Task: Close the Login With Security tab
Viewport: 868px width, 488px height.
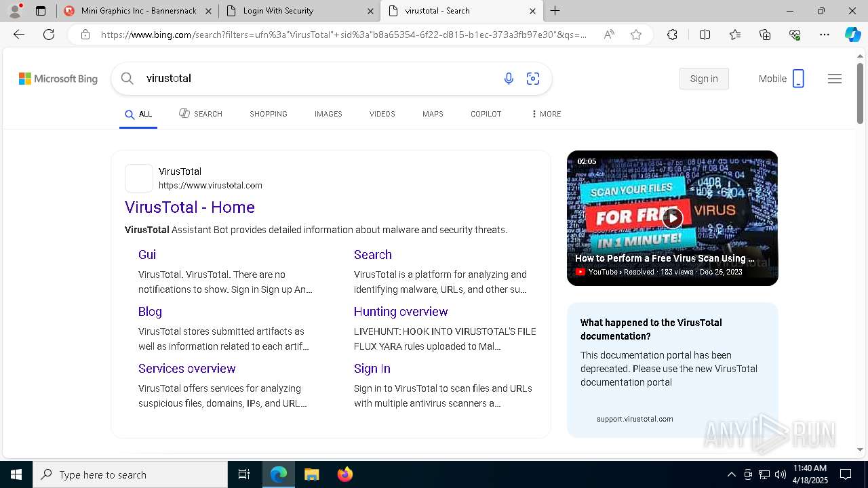Action: coord(370,11)
